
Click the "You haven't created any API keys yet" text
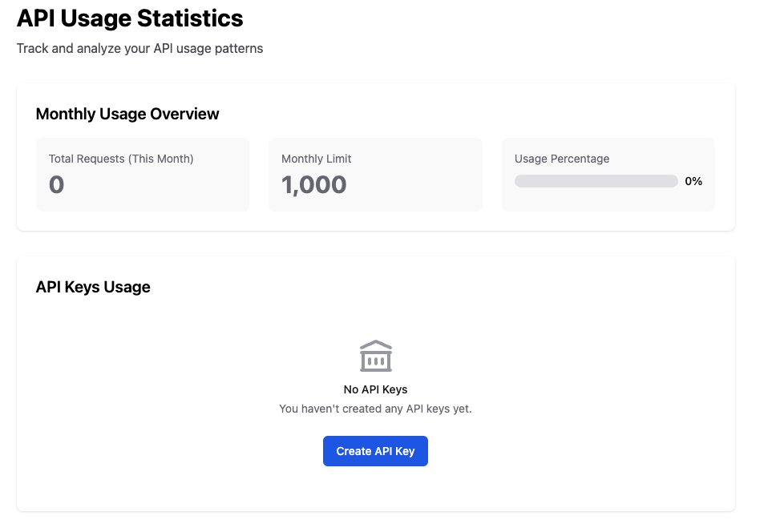pyautogui.click(x=375, y=409)
